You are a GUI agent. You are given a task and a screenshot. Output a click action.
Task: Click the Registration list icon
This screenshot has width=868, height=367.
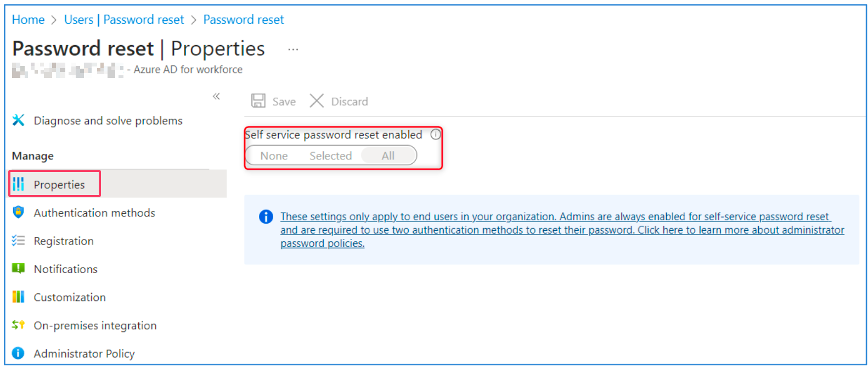pyautogui.click(x=18, y=241)
